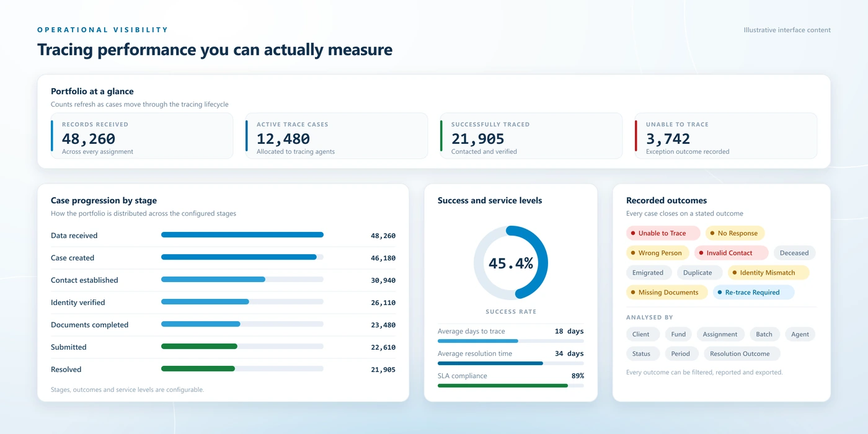Click the value 30,940 in Contact established row
The image size is (868, 434).
pyautogui.click(x=383, y=280)
